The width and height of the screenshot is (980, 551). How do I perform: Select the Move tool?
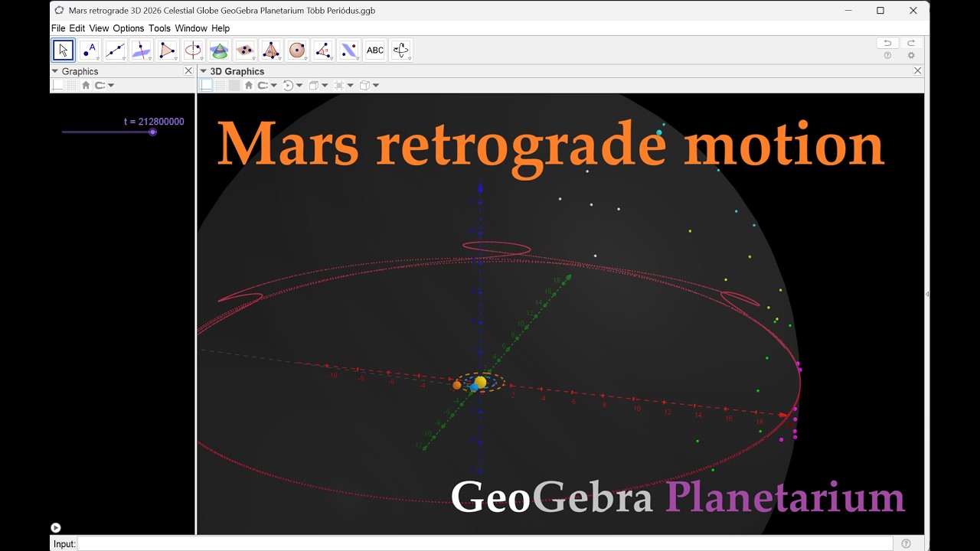(x=64, y=51)
